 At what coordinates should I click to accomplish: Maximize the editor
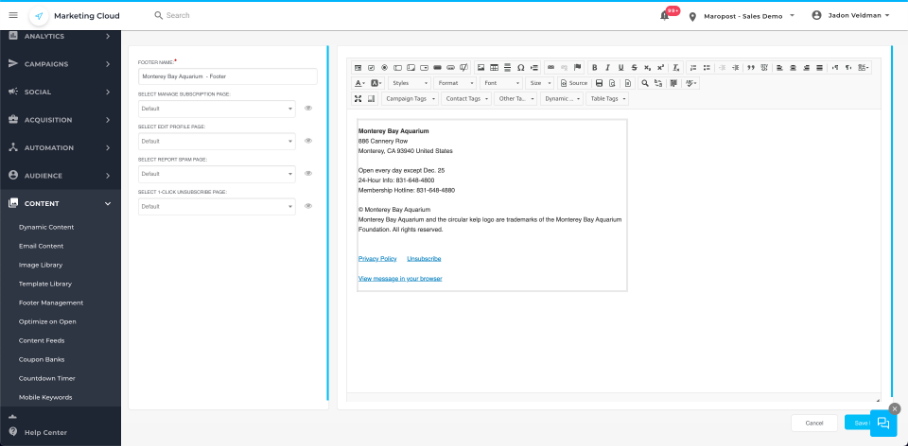358,99
